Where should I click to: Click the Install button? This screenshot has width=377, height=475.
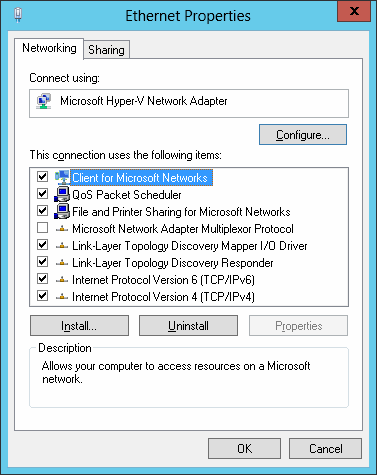point(79,326)
